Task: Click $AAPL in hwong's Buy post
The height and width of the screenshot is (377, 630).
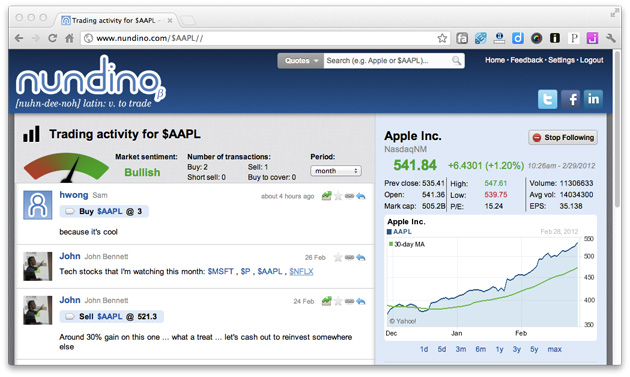Action: pos(110,211)
